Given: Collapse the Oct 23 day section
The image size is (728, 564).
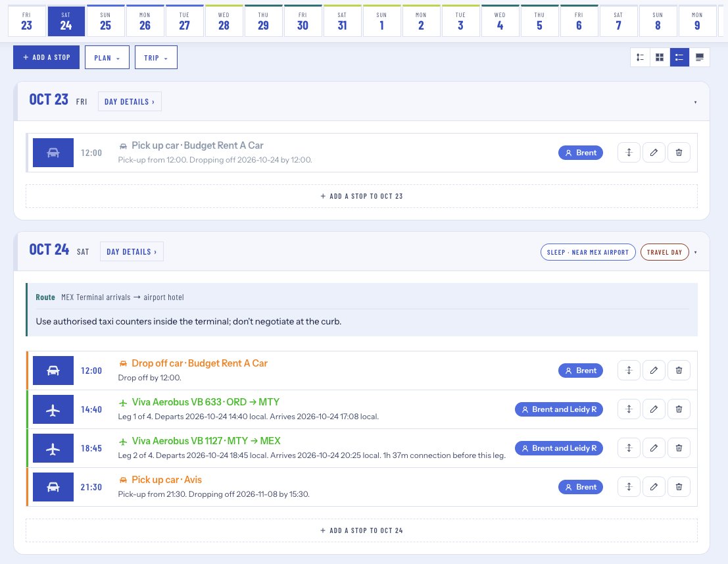Looking at the screenshot, I should [x=695, y=102].
